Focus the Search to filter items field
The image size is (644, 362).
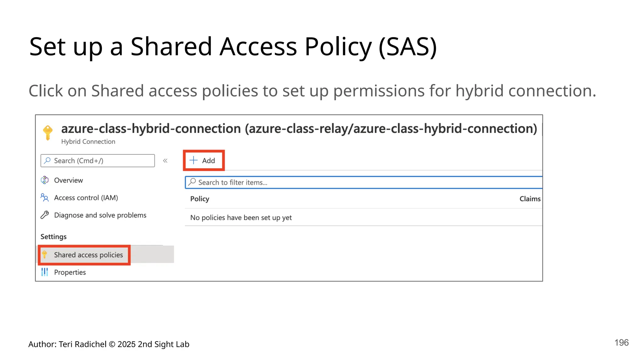coord(364,183)
